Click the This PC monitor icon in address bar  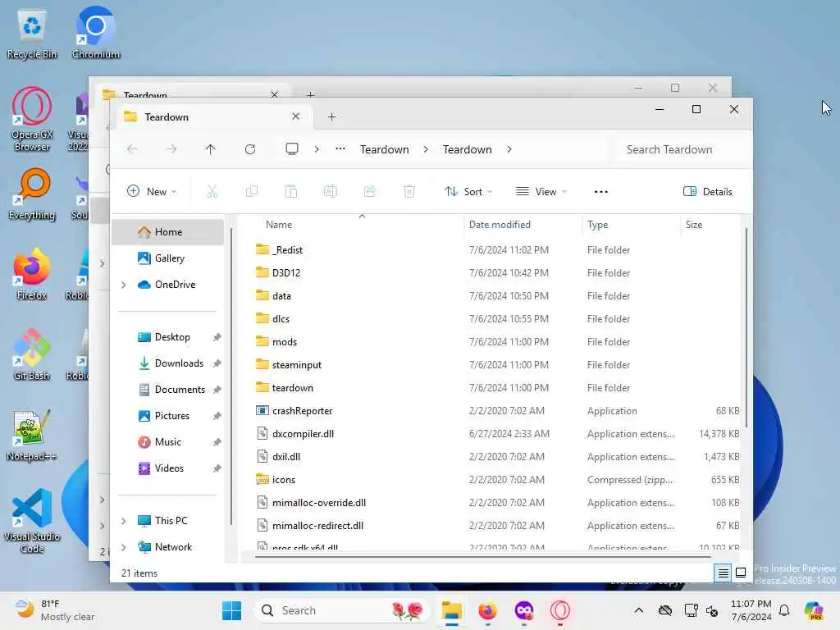292,149
